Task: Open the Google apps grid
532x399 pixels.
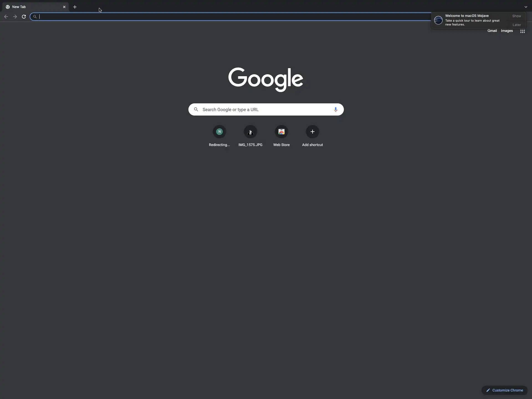Action: coord(522,31)
